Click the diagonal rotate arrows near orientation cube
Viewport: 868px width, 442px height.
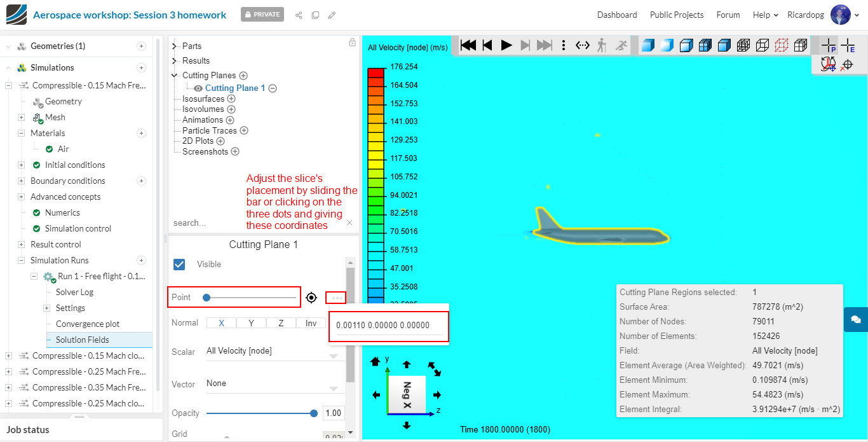(x=435, y=368)
